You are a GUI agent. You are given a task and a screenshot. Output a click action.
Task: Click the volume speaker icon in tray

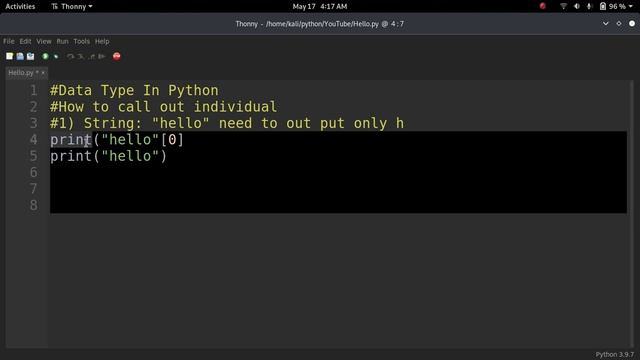point(577,7)
